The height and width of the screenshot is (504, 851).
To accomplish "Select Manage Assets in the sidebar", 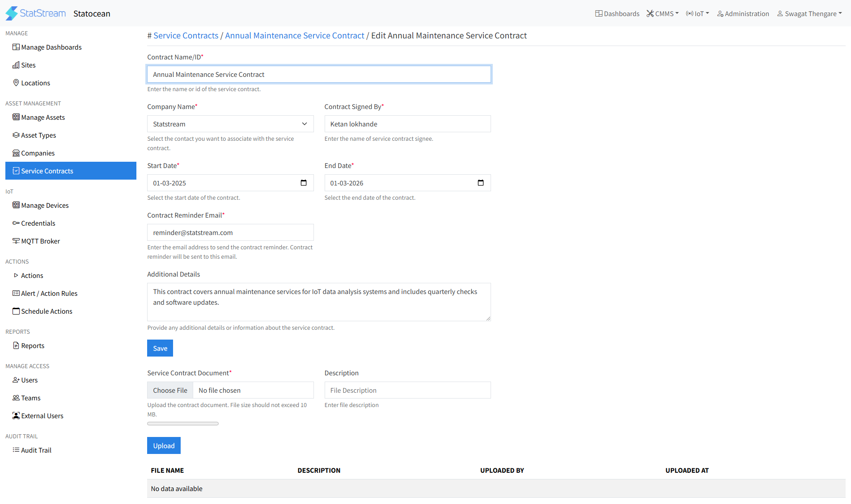I will tap(43, 117).
